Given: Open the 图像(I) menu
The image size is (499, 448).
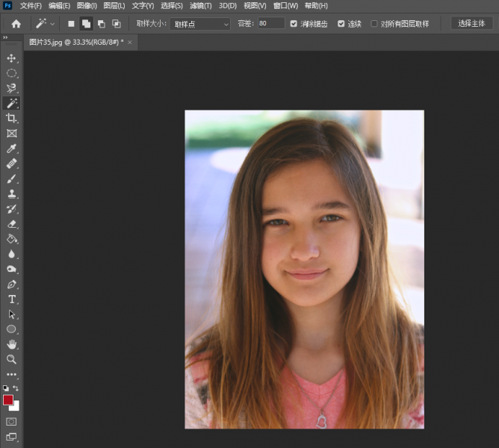Looking at the screenshot, I should click(x=87, y=6).
